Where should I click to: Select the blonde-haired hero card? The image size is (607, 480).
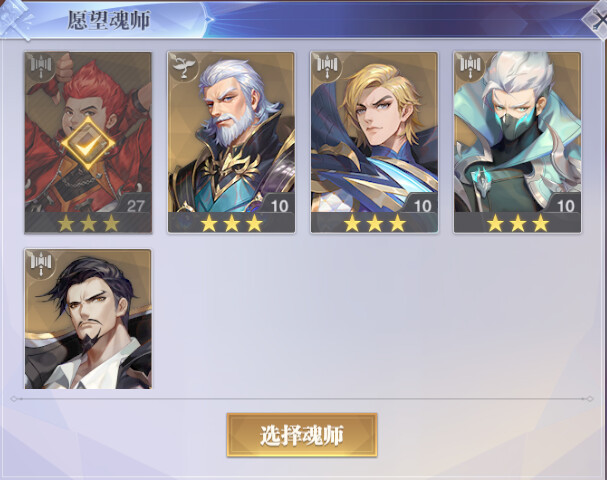coord(374,142)
